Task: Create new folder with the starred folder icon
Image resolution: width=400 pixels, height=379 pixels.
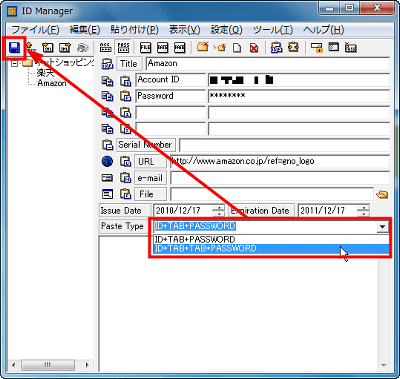Action: click(202, 47)
